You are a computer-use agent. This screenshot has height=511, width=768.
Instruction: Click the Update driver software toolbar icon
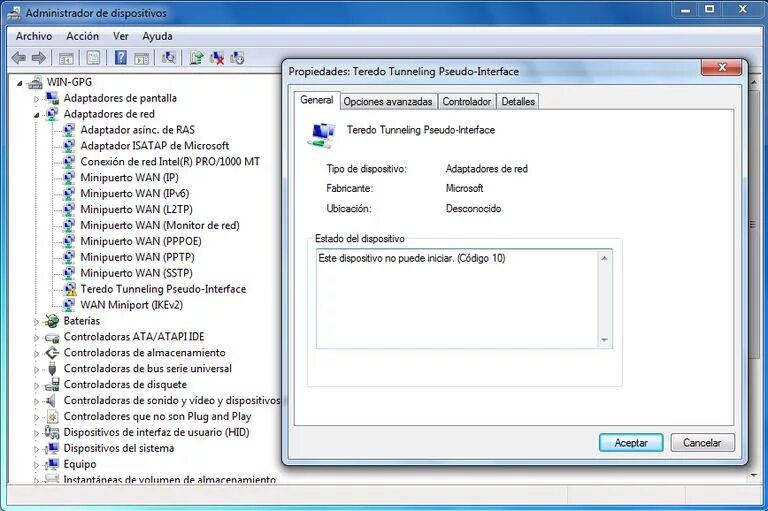(196, 58)
